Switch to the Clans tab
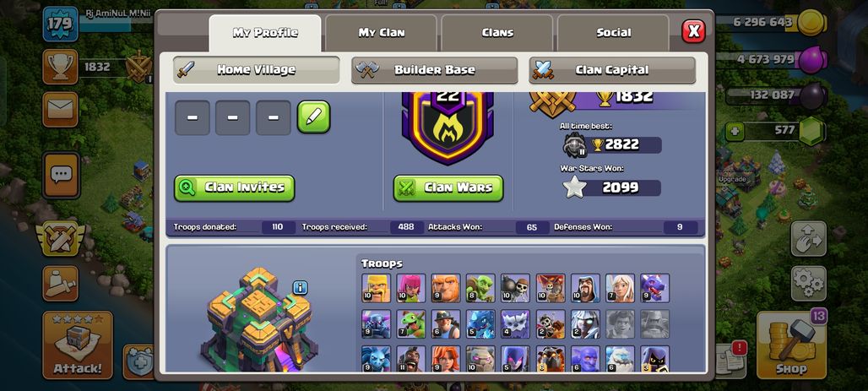The image size is (868, 391). coord(497,33)
